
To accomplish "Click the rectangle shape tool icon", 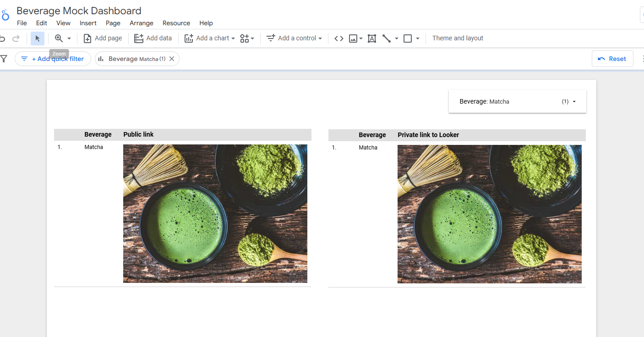I will pyautogui.click(x=408, y=39).
